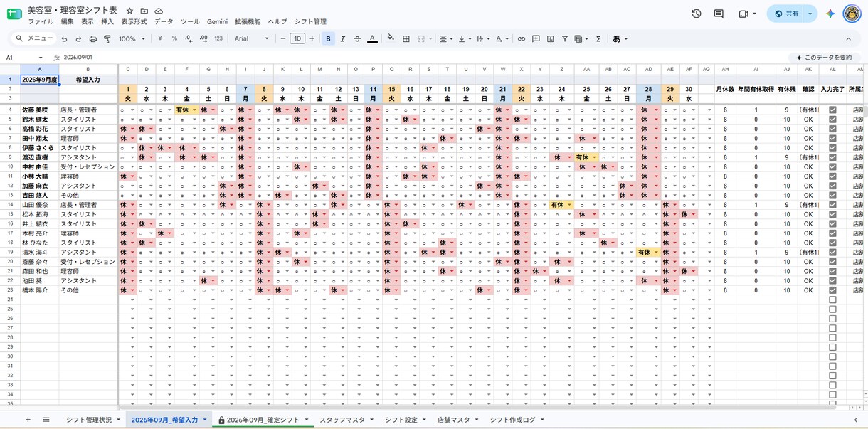Viewport: 868px width, 429px height.
Task: Click the 共有 share button
Action: coord(786,14)
